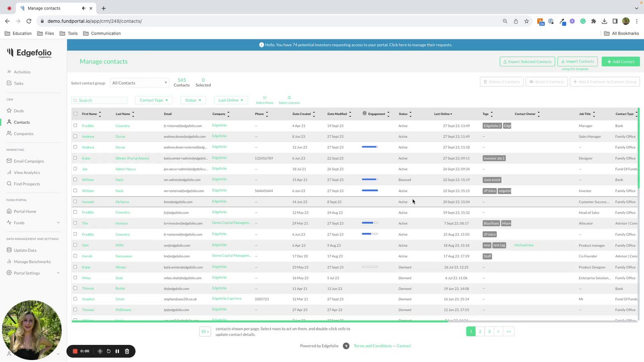Click the presenter webcam thumbnail

tap(32, 330)
